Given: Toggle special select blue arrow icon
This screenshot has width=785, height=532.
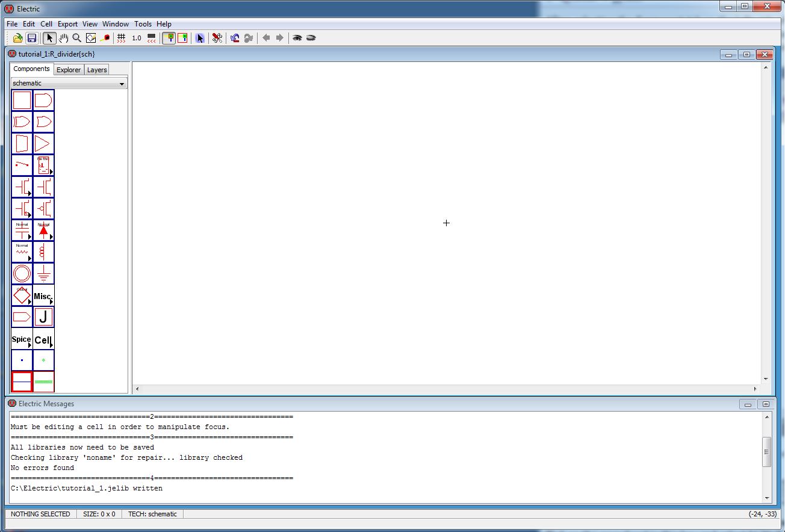Looking at the screenshot, I should pyautogui.click(x=200, y=38).
